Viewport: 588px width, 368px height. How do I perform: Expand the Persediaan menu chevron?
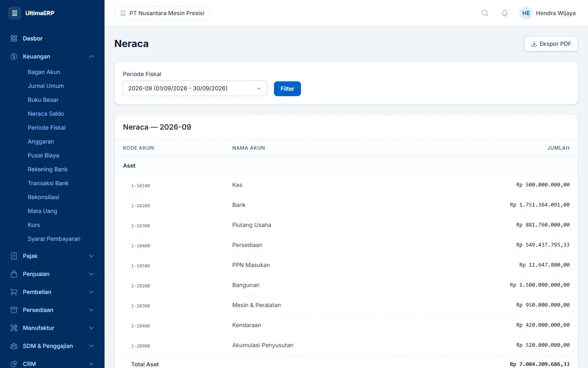click(91, 310)
